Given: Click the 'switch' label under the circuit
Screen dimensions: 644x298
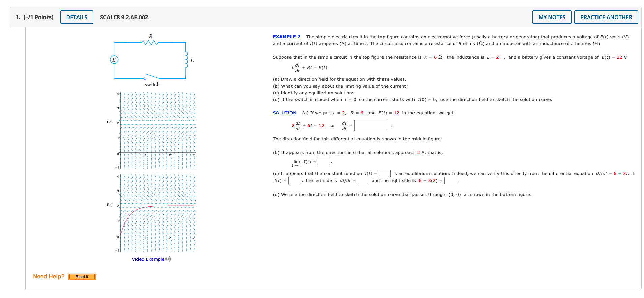Looking at the screenshot, I should 152,85.
